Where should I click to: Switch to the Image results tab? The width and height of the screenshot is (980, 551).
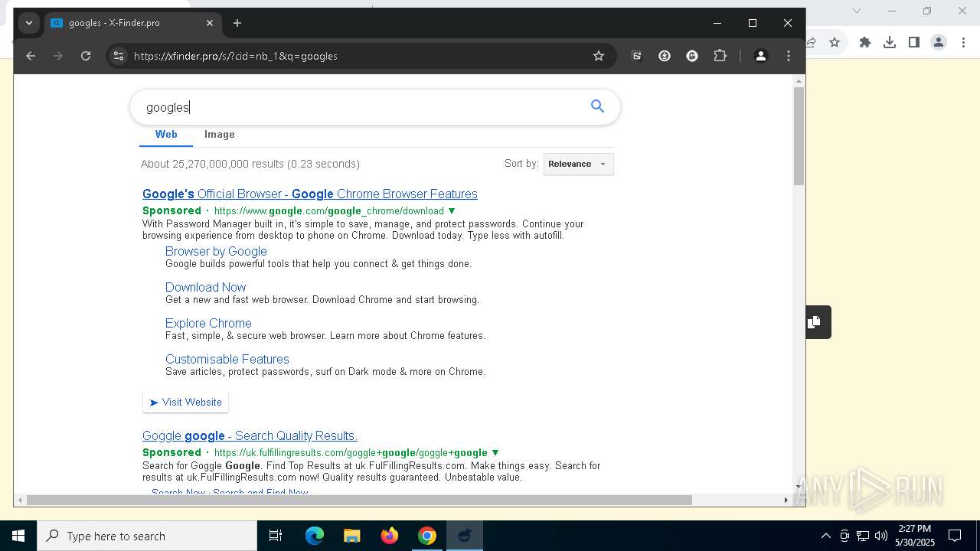click(x=220, y=135)
